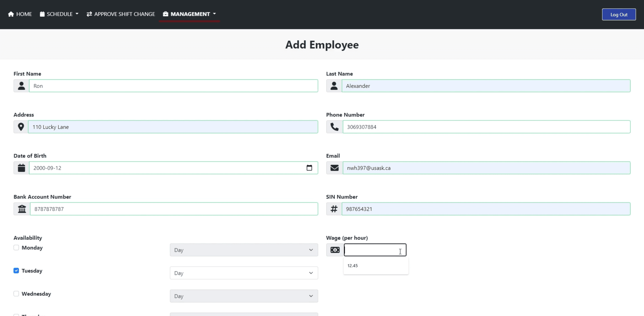Click the phone icon beside Phone Number

334,127
